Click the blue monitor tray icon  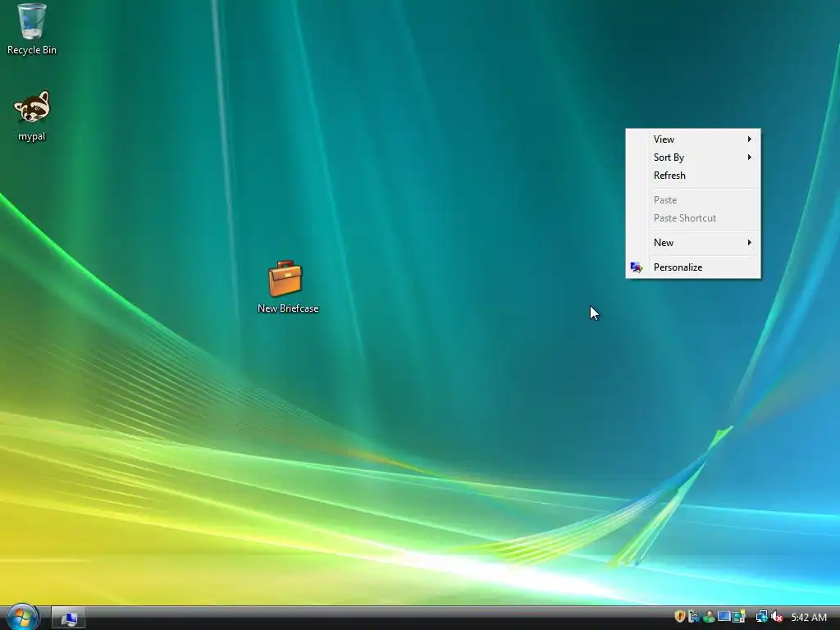pyautogui.click(x=724, y=616)
